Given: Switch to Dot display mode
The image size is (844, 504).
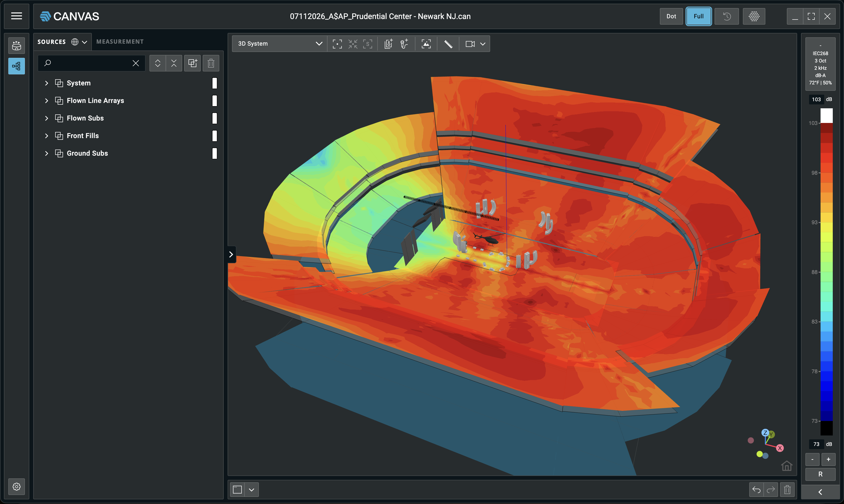Looking at the screenshot, I should click(x=671, y=16).
